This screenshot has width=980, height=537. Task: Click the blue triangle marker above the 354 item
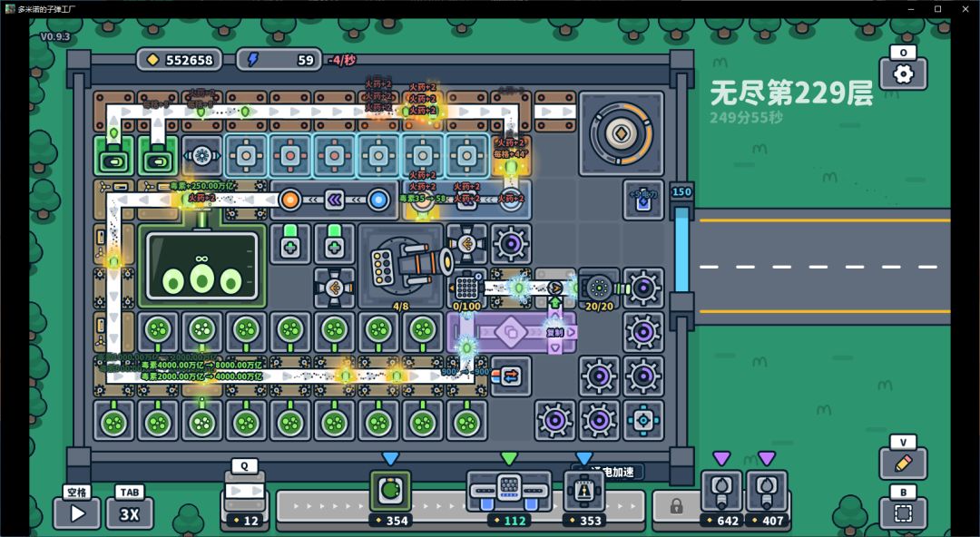390,459
